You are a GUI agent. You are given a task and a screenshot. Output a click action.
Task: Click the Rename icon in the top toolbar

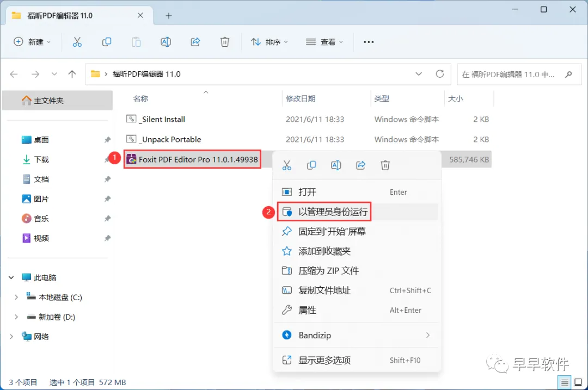166,42
